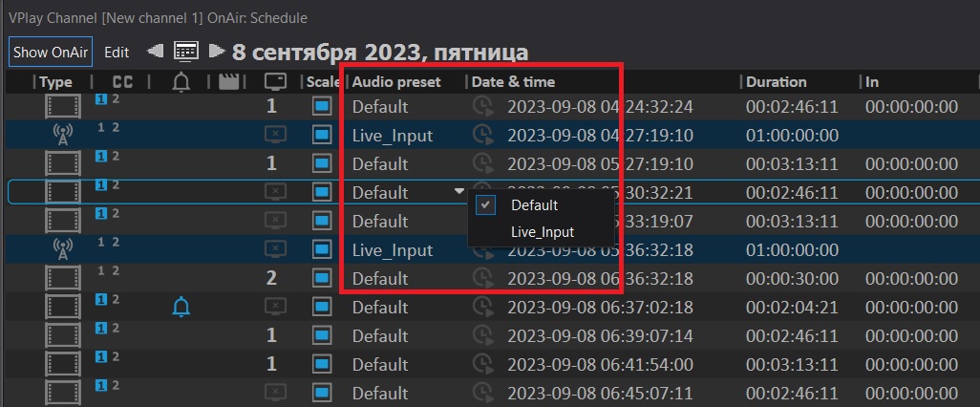Click the Audio preset column header

click(396, 82)
